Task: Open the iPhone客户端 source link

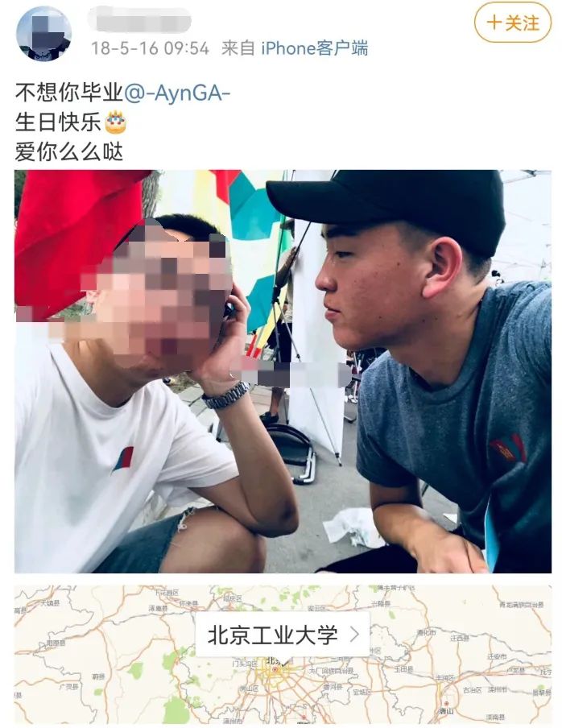Action: (314, 48)
